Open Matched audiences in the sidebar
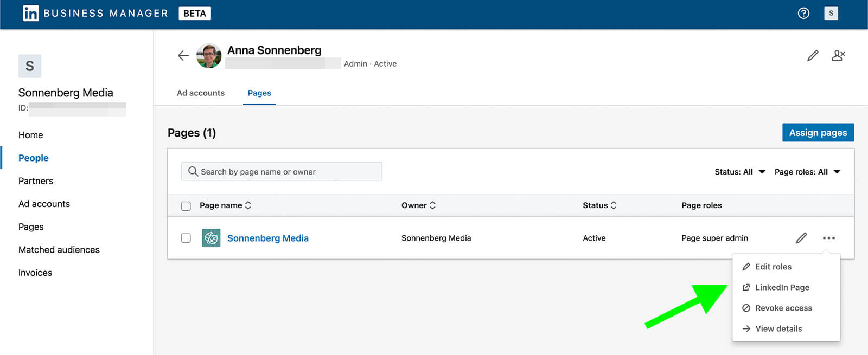The image size is (868, 355). [59, 250]
